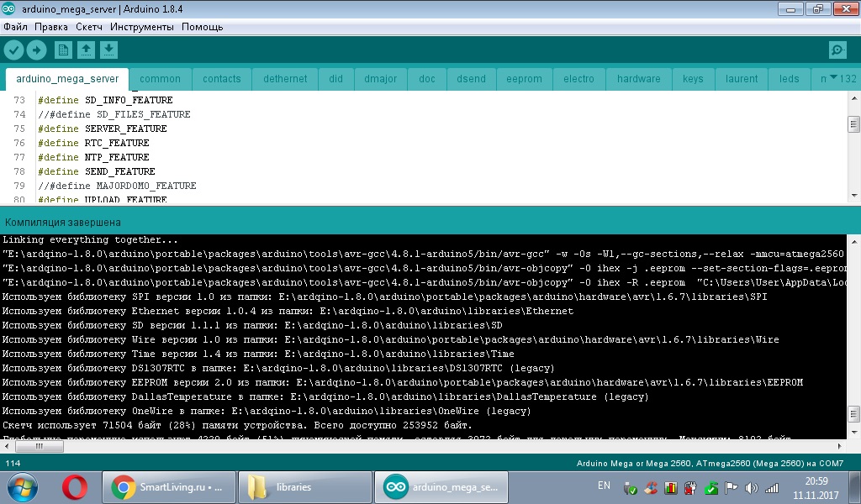Open the Инструменты menu
This screenshot has height=504, width=861.
click(x=141, y=27)
